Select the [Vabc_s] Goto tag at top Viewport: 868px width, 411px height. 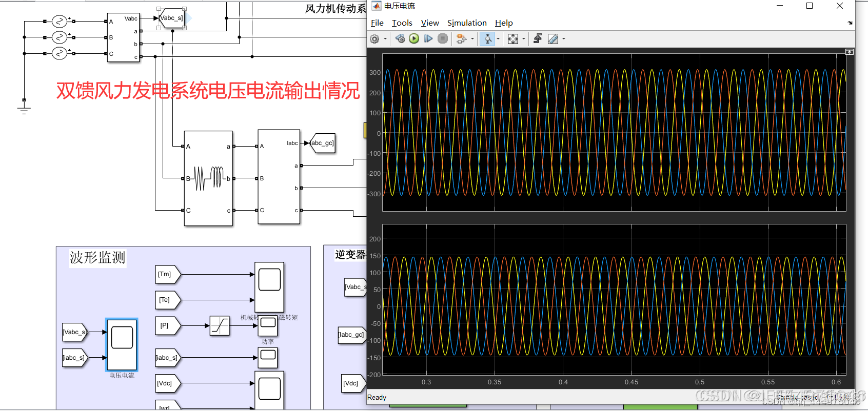[172, 18]
